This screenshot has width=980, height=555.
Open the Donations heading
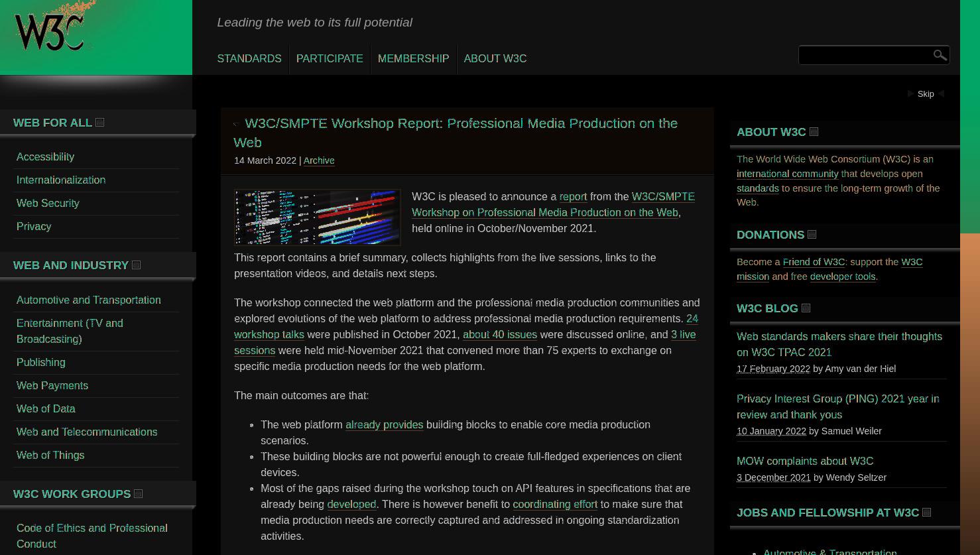click(770, 235)
